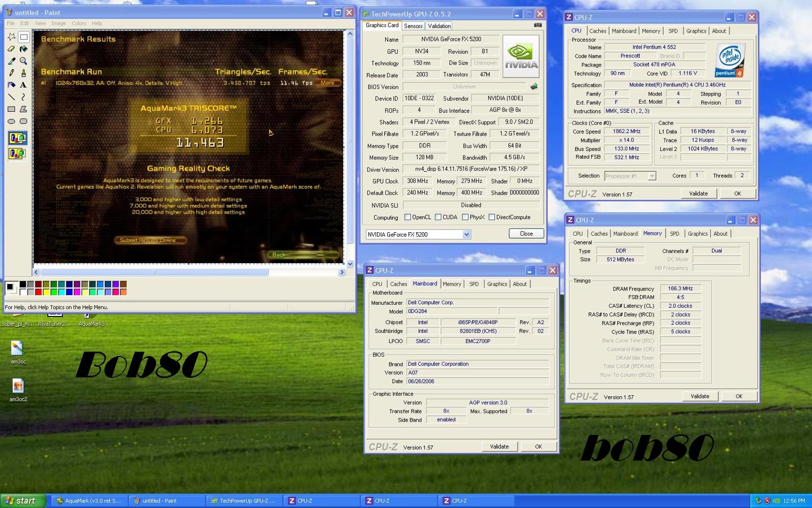
Task: Open Graphics tab in CPU-Z window showing Motherboard
Action: pos(497,284)
